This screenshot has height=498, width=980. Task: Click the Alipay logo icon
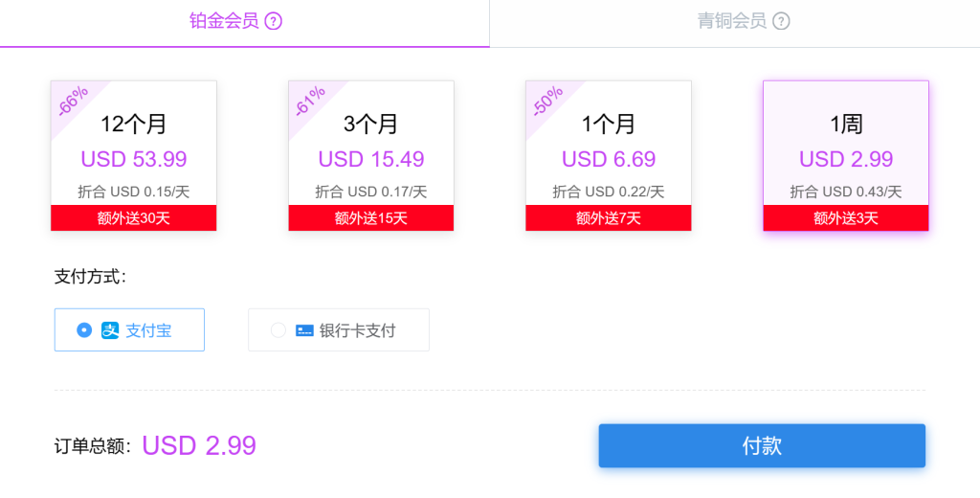pyautogui.click(x=110, y=330)
